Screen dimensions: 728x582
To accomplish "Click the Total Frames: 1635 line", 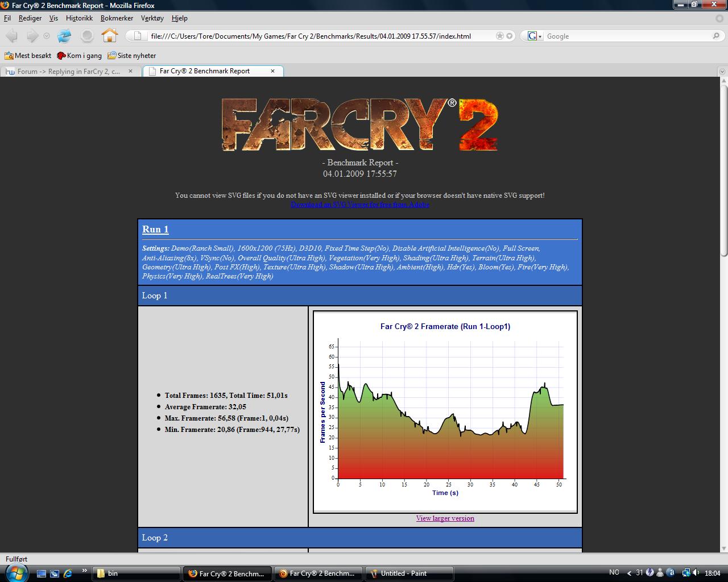I will (x=226, y=396).
